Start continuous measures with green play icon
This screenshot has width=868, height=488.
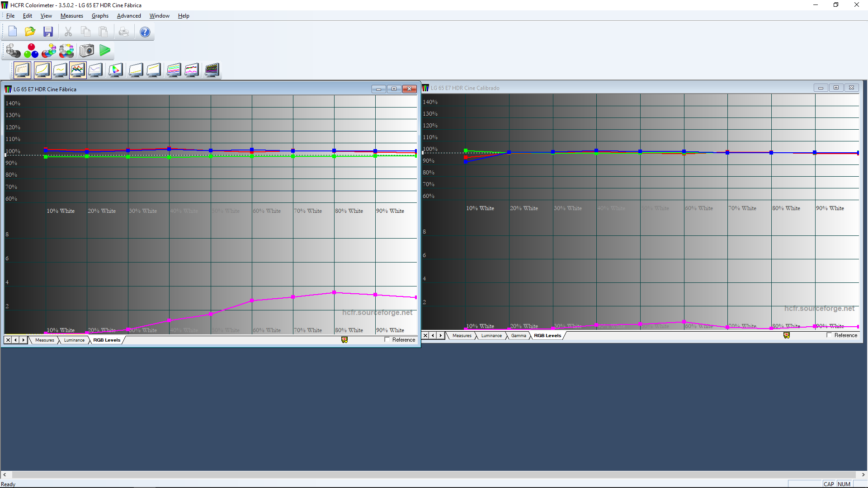click(x=105, y=51)
